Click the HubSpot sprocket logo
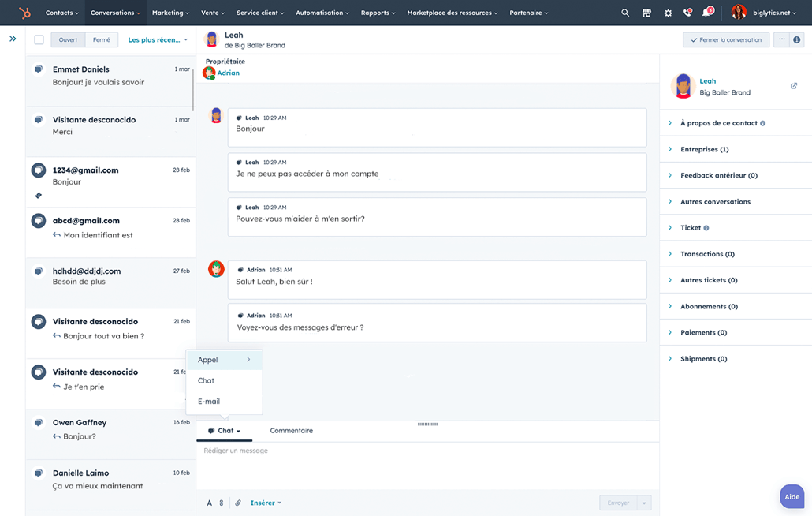This screenshot has width=812, height=516. click(24, 13)
